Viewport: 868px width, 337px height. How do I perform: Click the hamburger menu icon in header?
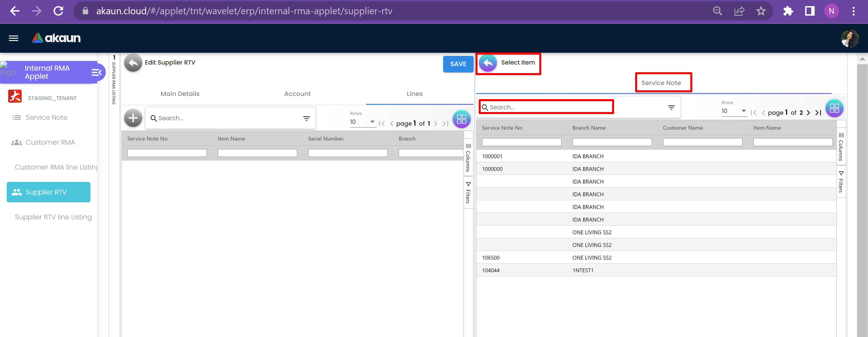pos(14,38)
